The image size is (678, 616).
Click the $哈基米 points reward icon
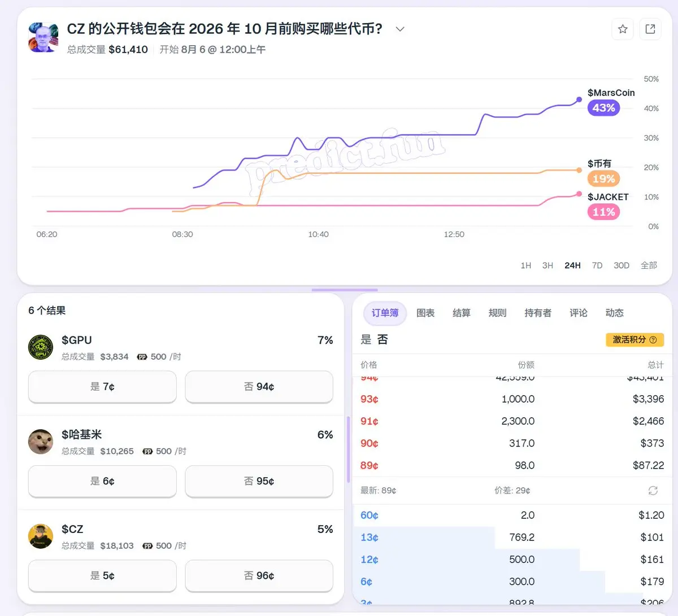click(x=147, y=451)
